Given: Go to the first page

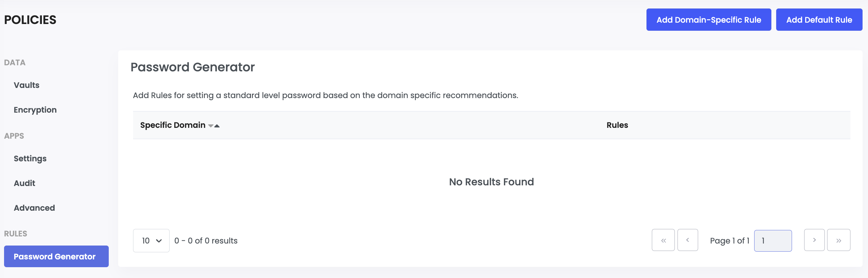Looking at the screenshot, I should point(663,240).
